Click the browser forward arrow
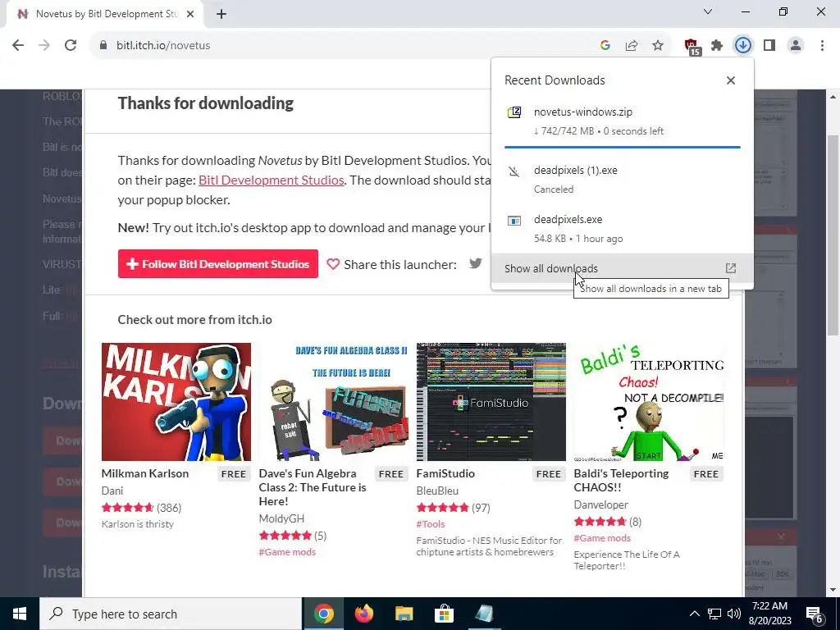This screenshot has width=840, height=630. click(x=44, y=46)
